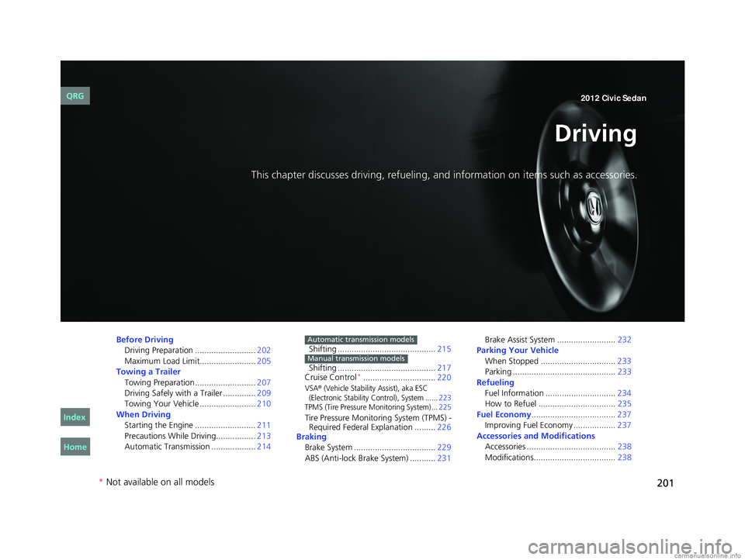Go to the Index tab
Viewport: 745px width, 560px height.
pyautogui.click(x=75, y=417)
